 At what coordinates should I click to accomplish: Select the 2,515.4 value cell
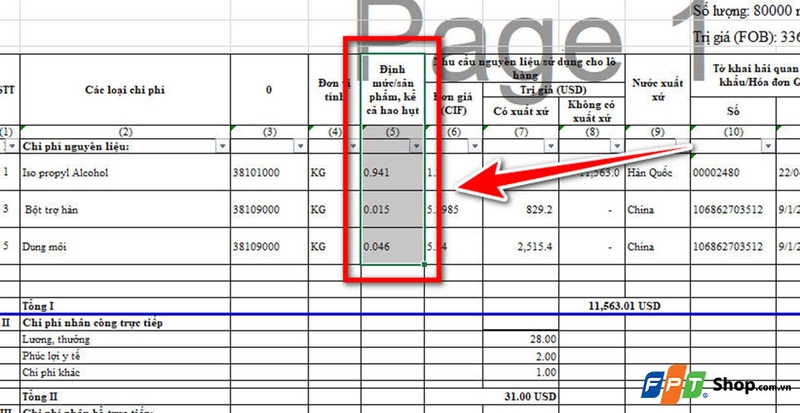point(520,247)
